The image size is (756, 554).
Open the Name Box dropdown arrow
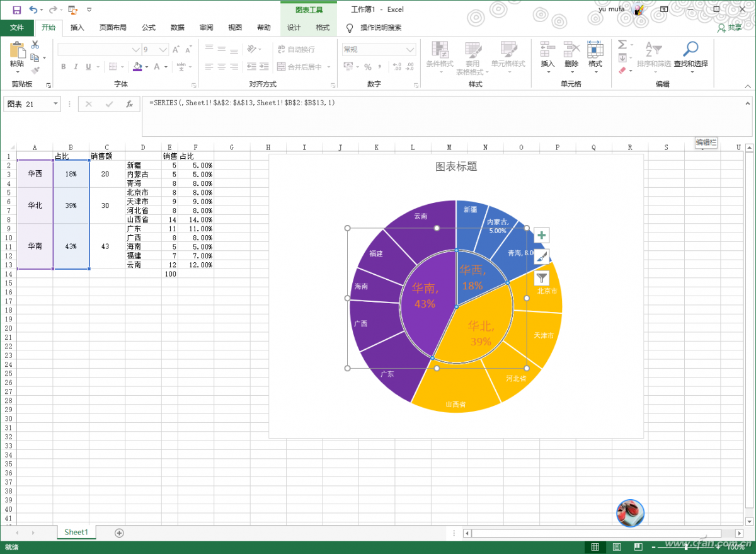coord(56,104)
